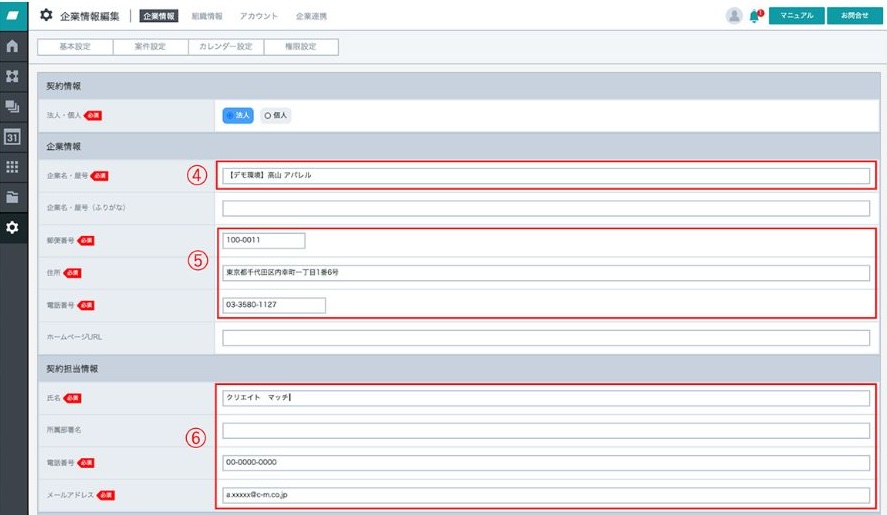Select the settings gear in the sidebar
887x515 pixels.
pos(13,228)
